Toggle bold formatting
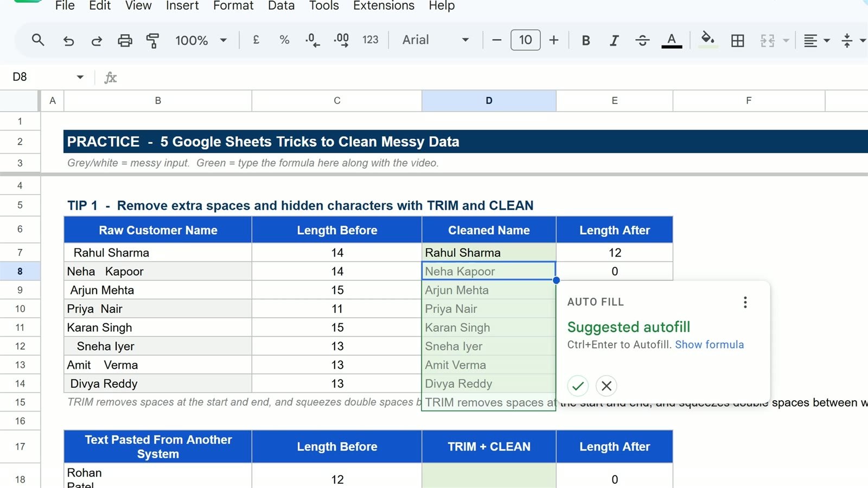 pyautogui.click(x=586, y=40)
